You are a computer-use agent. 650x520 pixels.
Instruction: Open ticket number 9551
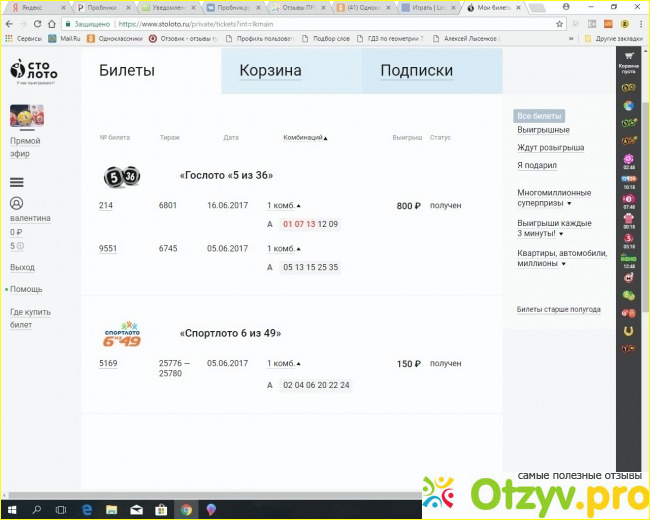click(109, 249)
